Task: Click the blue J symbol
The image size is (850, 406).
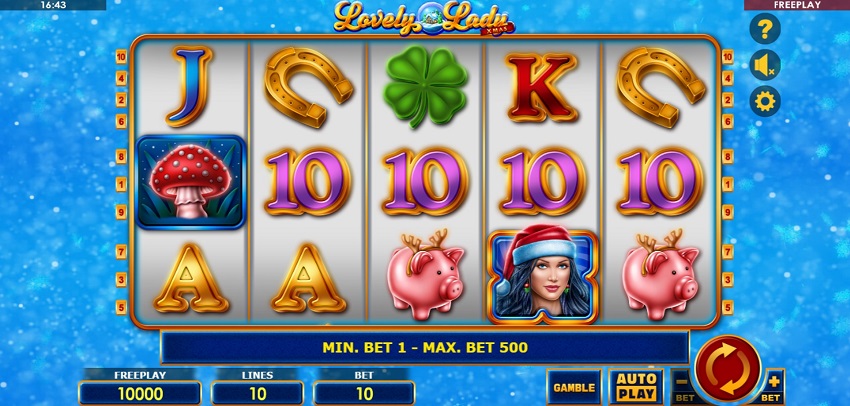Action: click(x=190, y=86)
